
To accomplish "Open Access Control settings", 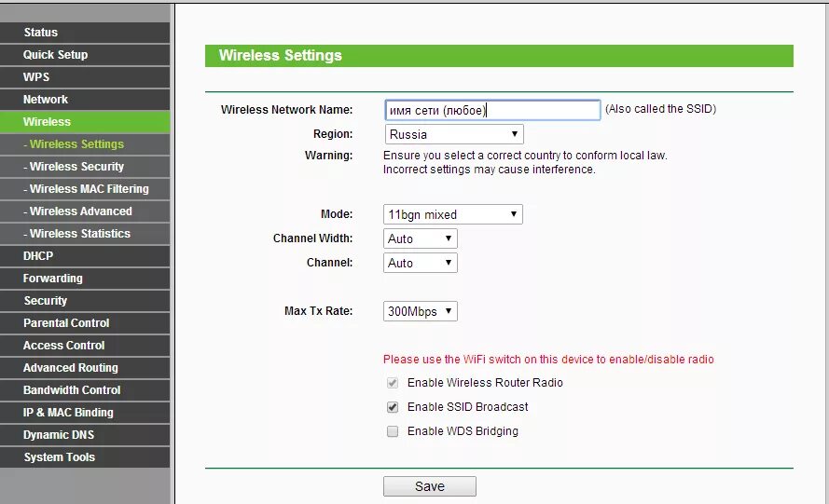I will point(85,346).
